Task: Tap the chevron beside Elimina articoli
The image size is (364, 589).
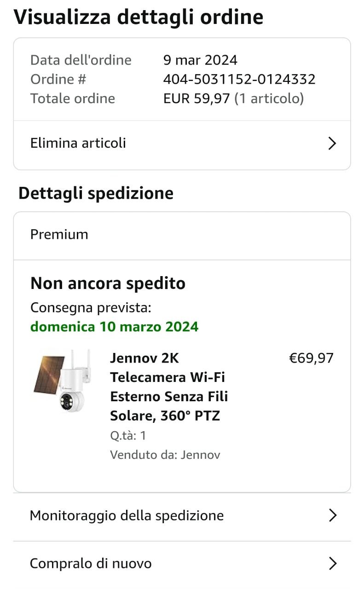Action: click(332, 144)
